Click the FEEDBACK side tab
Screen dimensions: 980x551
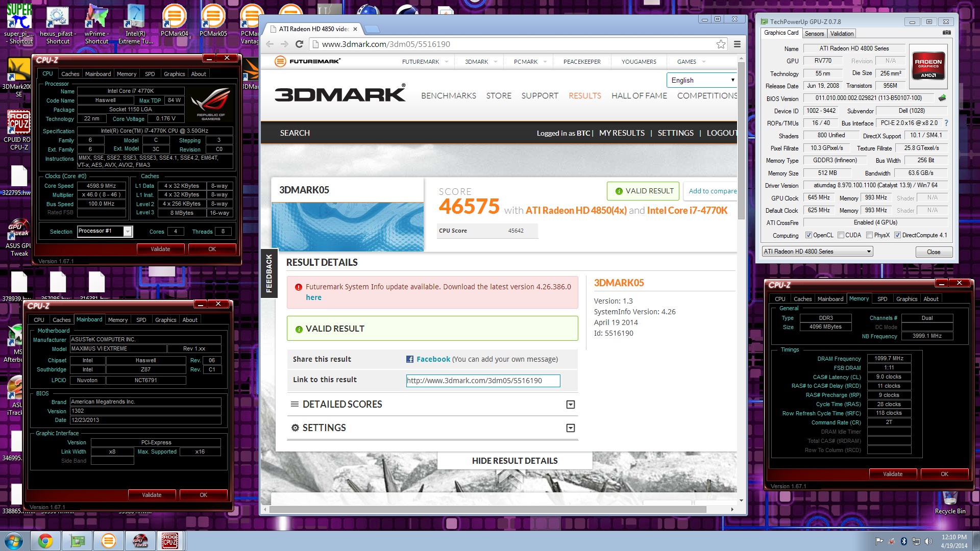[x=269, y=273]
